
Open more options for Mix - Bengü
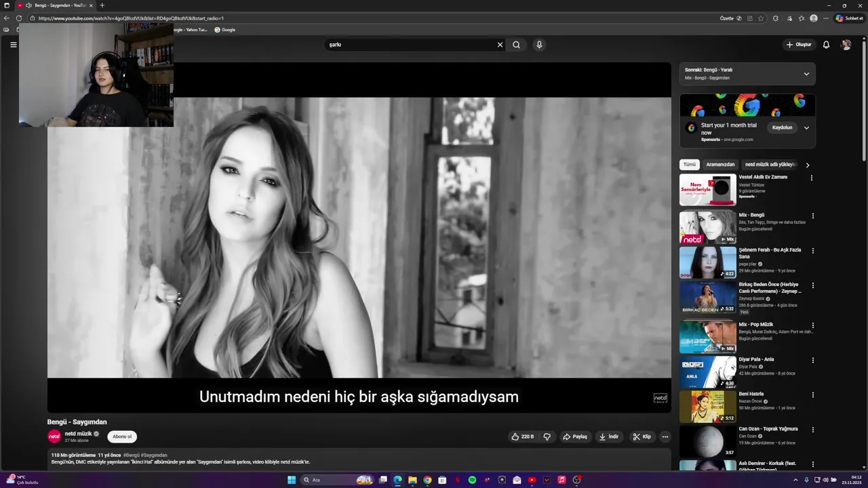coord(812,216)
